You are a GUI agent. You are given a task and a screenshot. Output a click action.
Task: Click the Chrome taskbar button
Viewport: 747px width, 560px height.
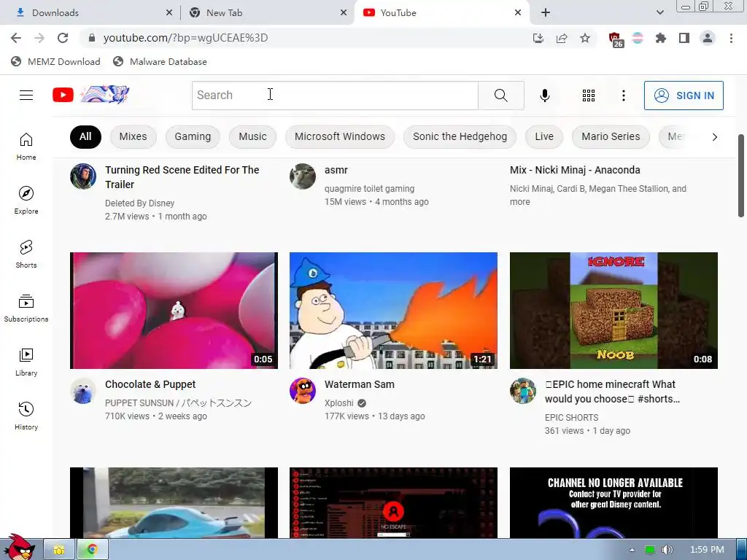(x=93, y=550)
